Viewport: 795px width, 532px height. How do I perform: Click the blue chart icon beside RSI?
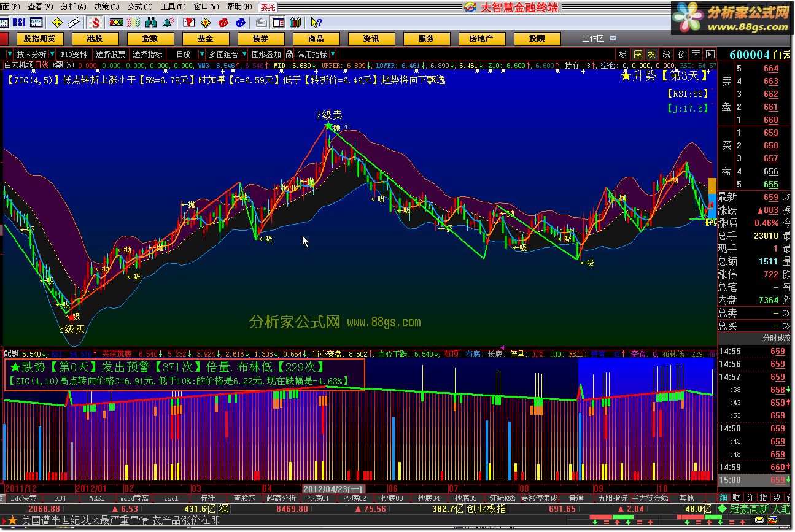4,23
